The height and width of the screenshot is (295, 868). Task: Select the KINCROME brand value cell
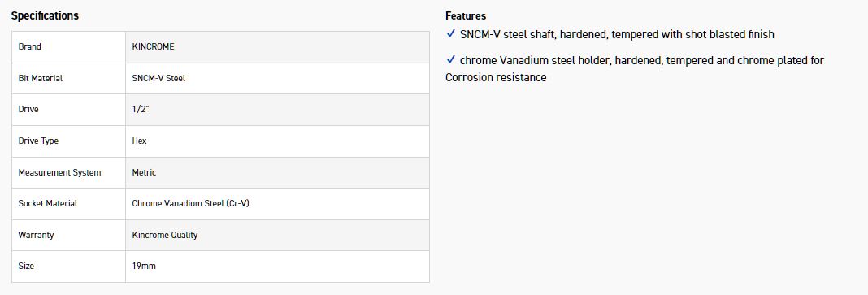click(277, 47)
